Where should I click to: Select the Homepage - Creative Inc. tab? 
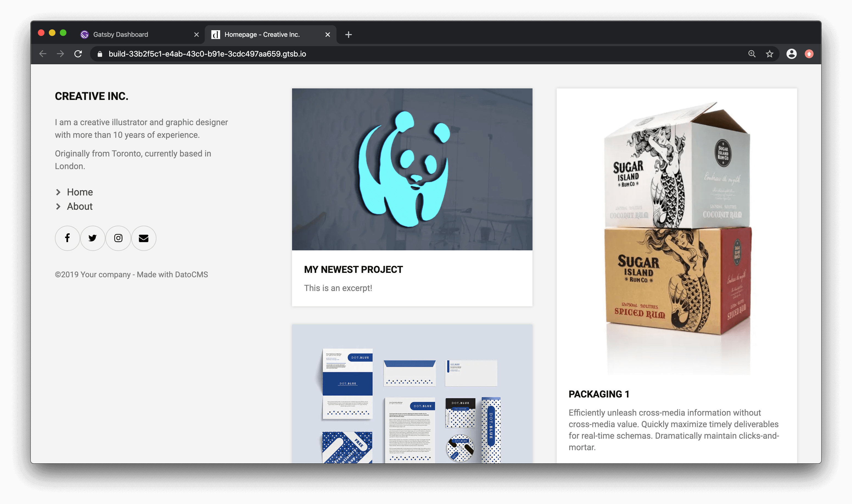262,35
